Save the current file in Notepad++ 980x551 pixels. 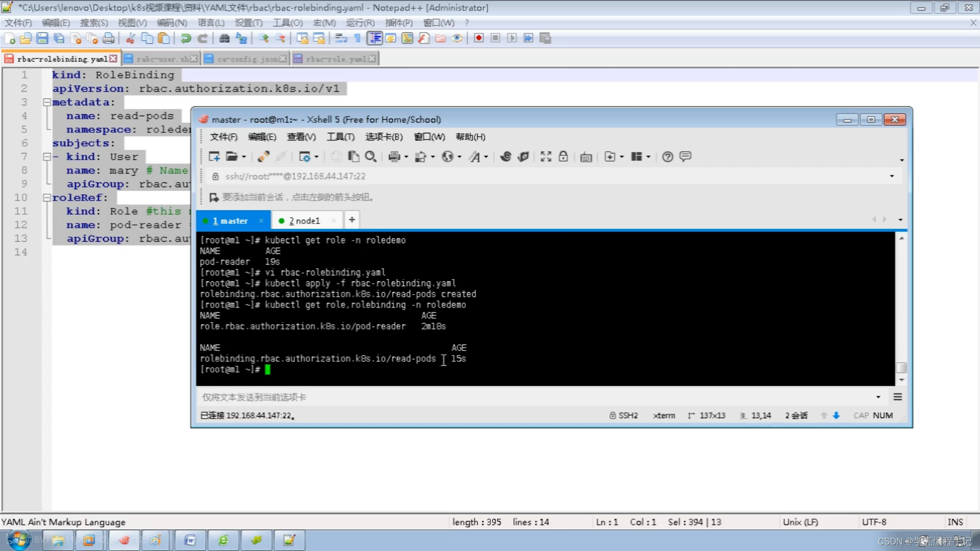(43, 38)
